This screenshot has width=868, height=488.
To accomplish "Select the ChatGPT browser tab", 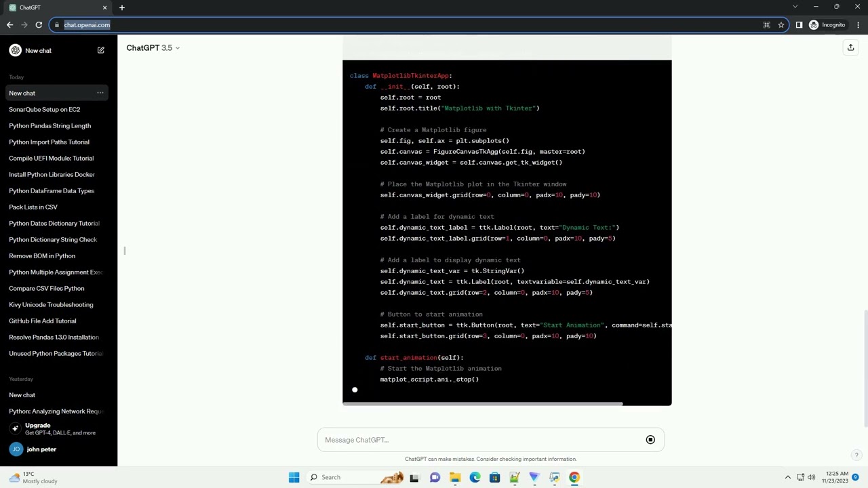I will coord(58,7).
